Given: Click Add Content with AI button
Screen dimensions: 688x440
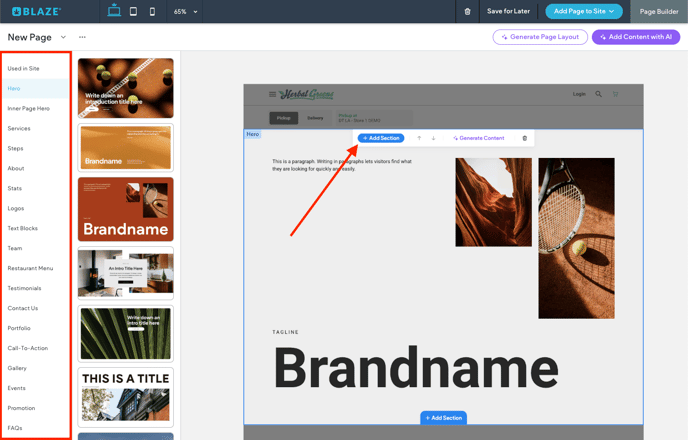Looking at the screenshot, I should [x=635, y=37].
